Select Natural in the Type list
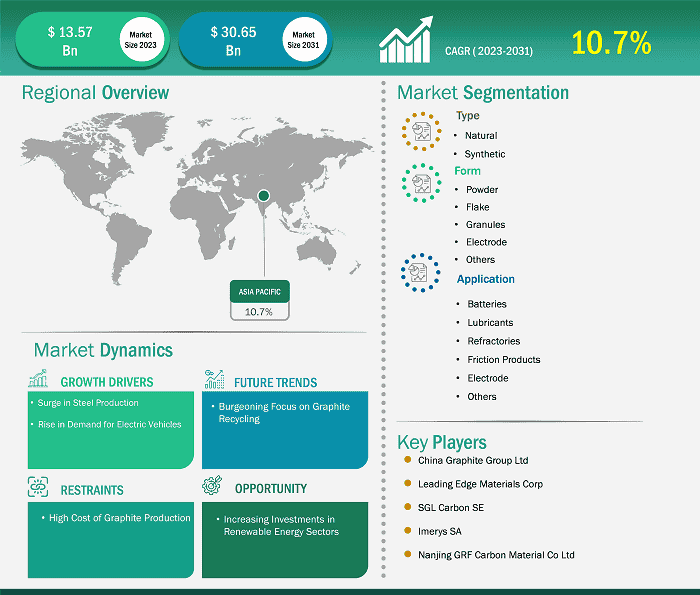 tap(481, 135)
